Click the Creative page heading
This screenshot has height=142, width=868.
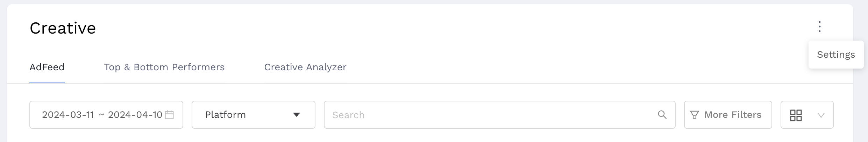63,28
